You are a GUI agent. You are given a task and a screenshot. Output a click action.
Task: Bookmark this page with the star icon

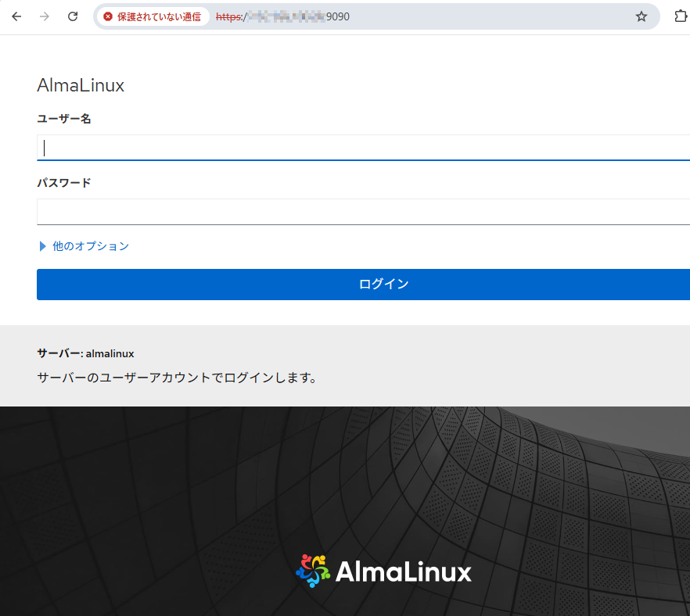tap(641, 16)
